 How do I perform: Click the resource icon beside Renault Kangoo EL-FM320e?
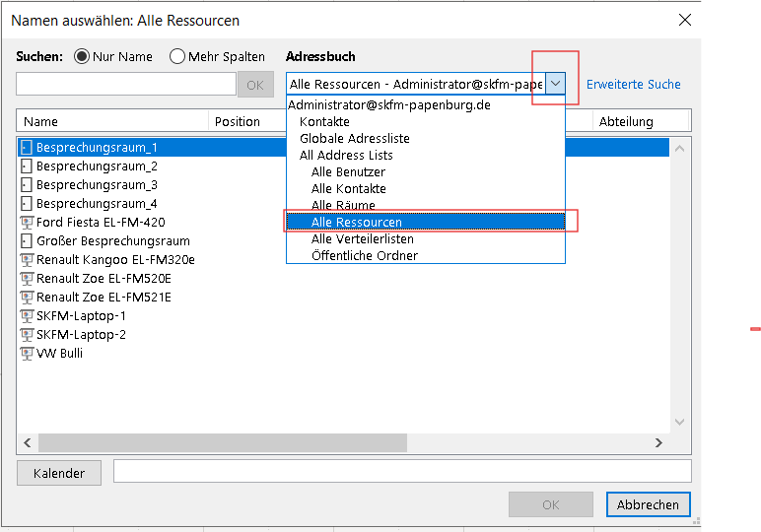[x=27, y=260]
